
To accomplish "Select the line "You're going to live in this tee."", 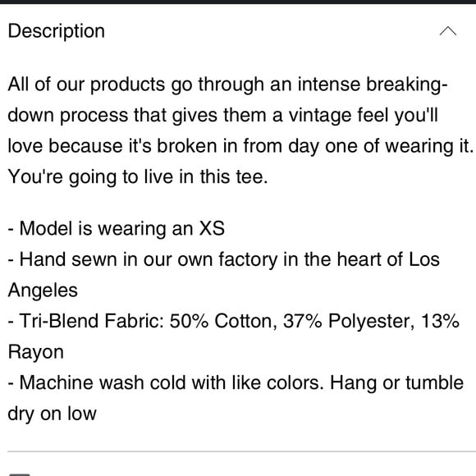I will (x=138, y=177).
